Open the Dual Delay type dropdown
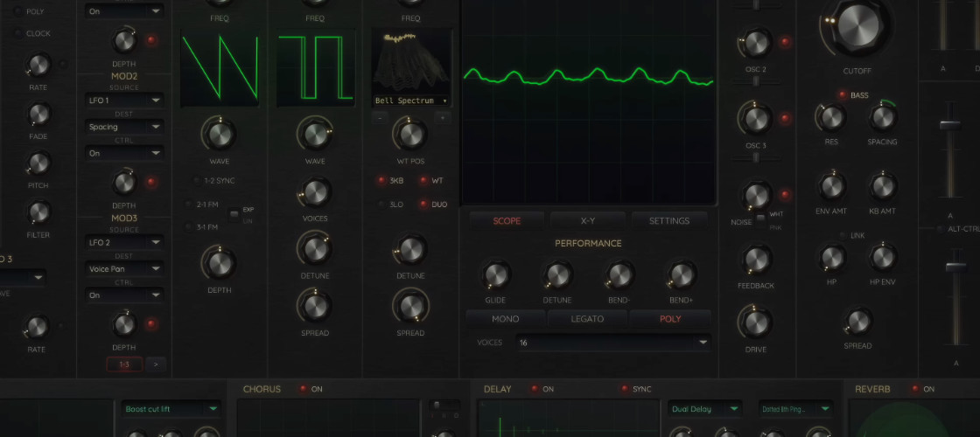The height and width of the screenshot is (437, 980). pyautogui.click(x=705, y=409)
